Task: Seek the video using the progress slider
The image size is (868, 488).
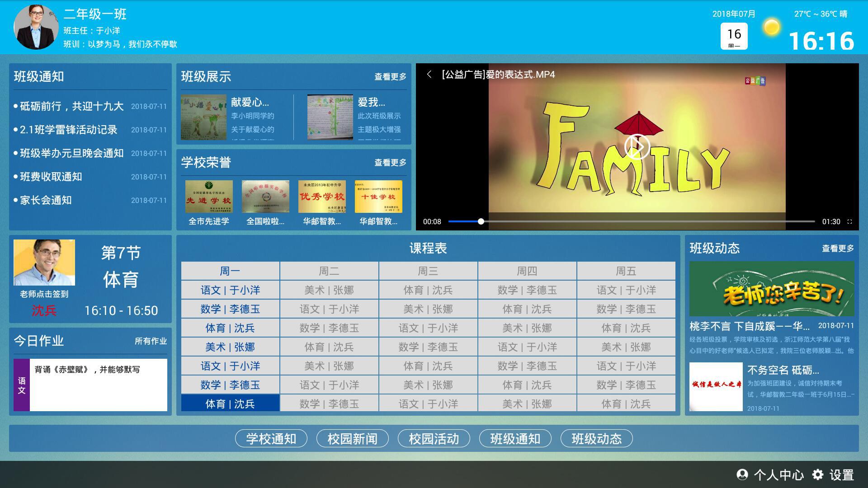Action: tap(481, 221)
